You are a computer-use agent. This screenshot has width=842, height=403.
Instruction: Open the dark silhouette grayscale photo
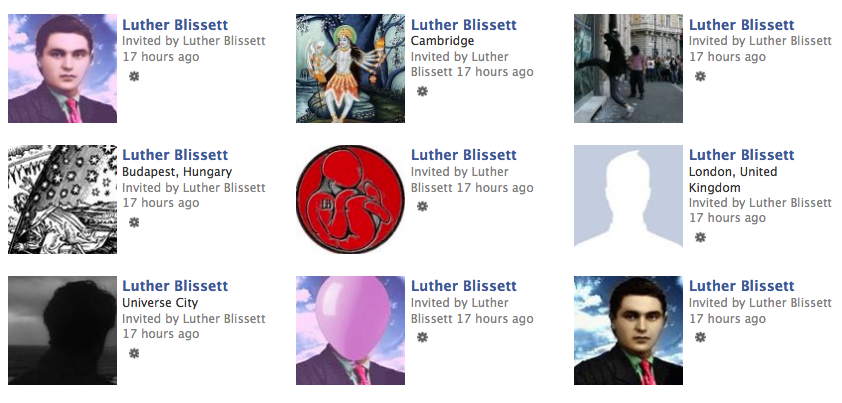coord(62,330)
